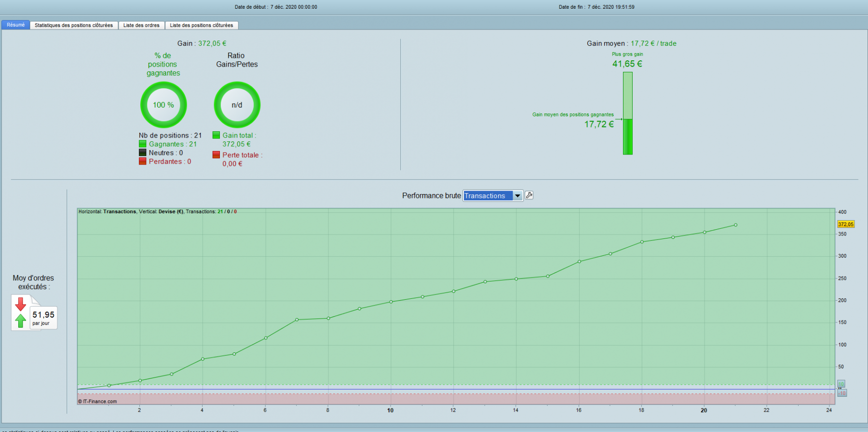Click the n/d Ratio Gains/Pertes gauge
The image size is (868, 432).
coord(237,105)
